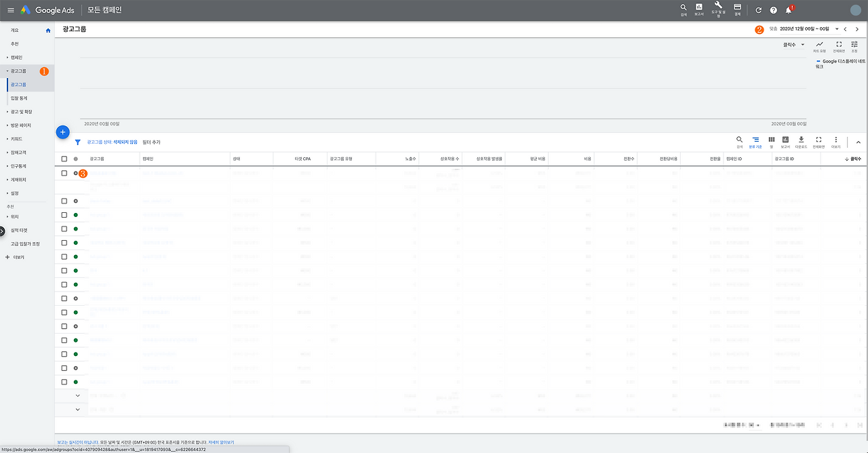Tick the first ad group row checkbox
Image resolution: width=868 pixels, height=453 pixels.
(64, 173)
